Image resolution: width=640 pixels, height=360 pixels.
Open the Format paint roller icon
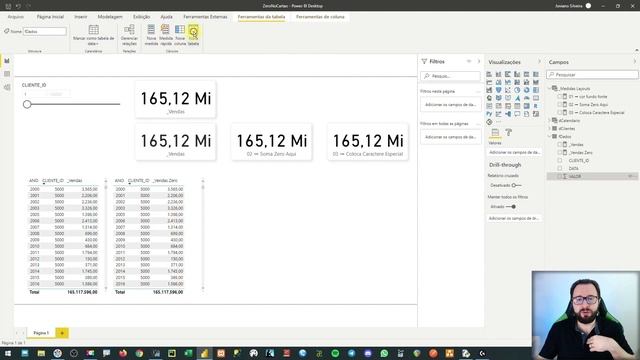pos(509,133)
